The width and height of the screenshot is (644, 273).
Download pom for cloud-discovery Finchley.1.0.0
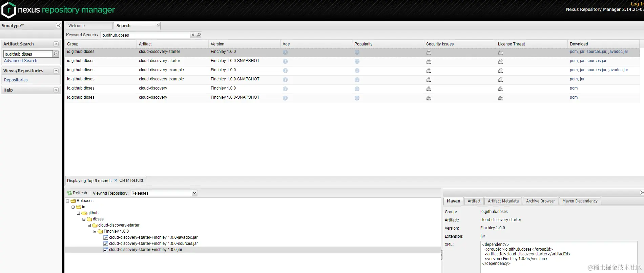click(574, 88)
